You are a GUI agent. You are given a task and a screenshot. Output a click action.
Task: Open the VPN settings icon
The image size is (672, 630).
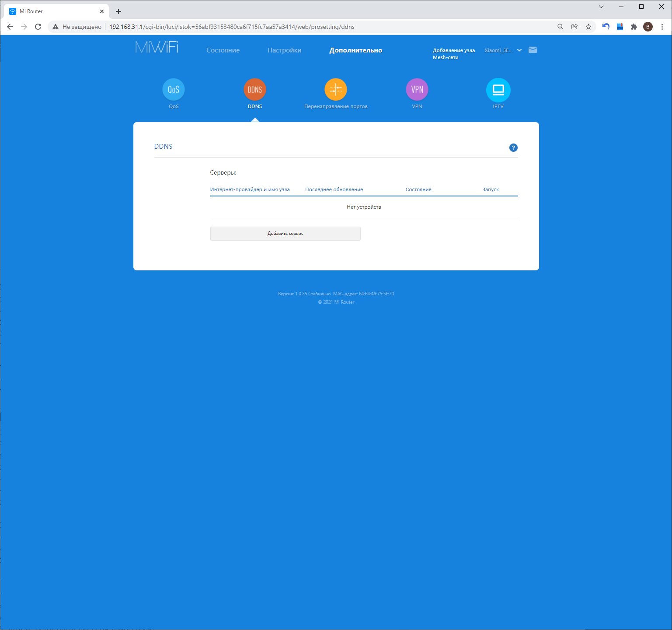417,90
